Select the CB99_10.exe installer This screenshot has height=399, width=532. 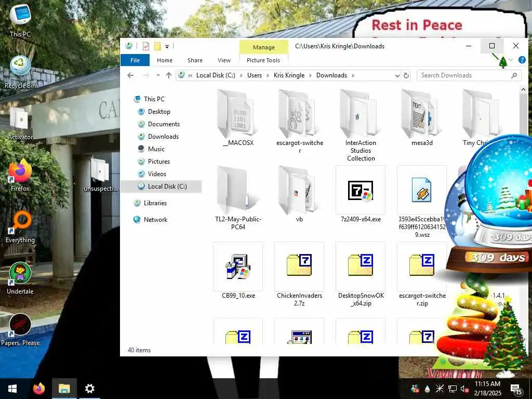point(238,271)
